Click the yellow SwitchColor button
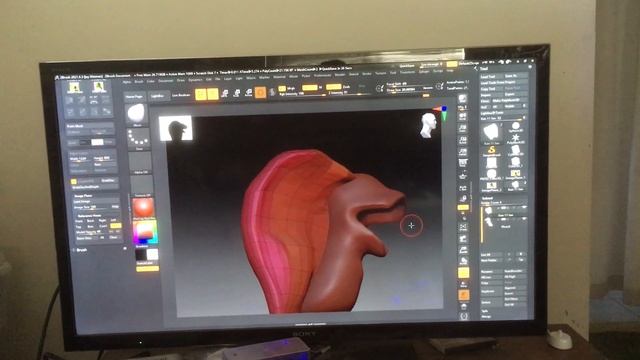Image resolution: width=640 pixels, height=360 pixels. coord(147,269)
